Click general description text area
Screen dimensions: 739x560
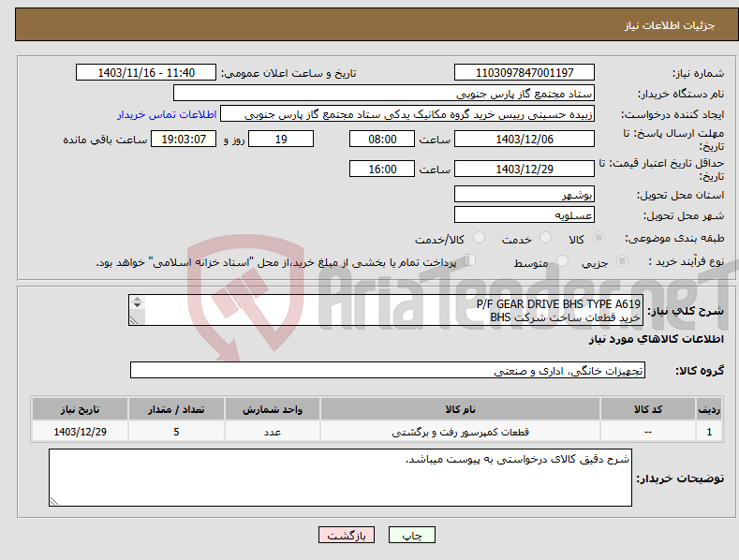pyautogui.click(x=386, y=310)
